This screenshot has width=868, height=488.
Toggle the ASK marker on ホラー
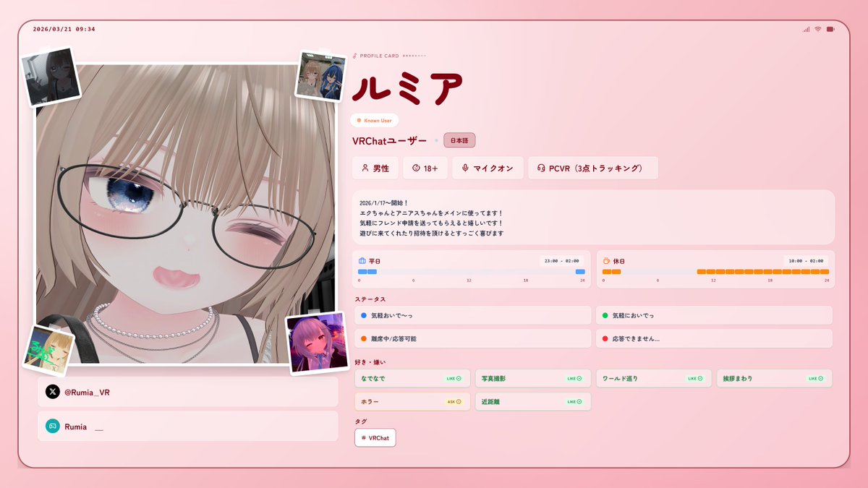point(455,401)
